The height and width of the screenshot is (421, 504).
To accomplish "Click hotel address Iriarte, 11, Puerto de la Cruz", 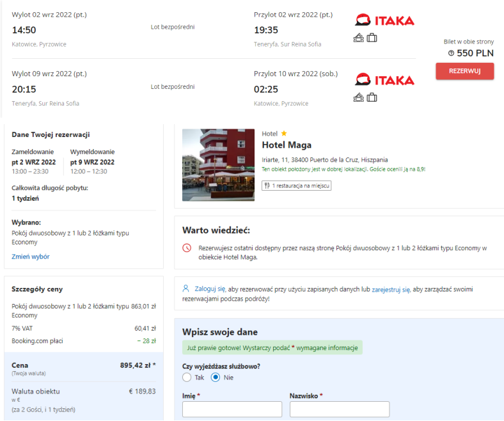I will pos(325,160).
